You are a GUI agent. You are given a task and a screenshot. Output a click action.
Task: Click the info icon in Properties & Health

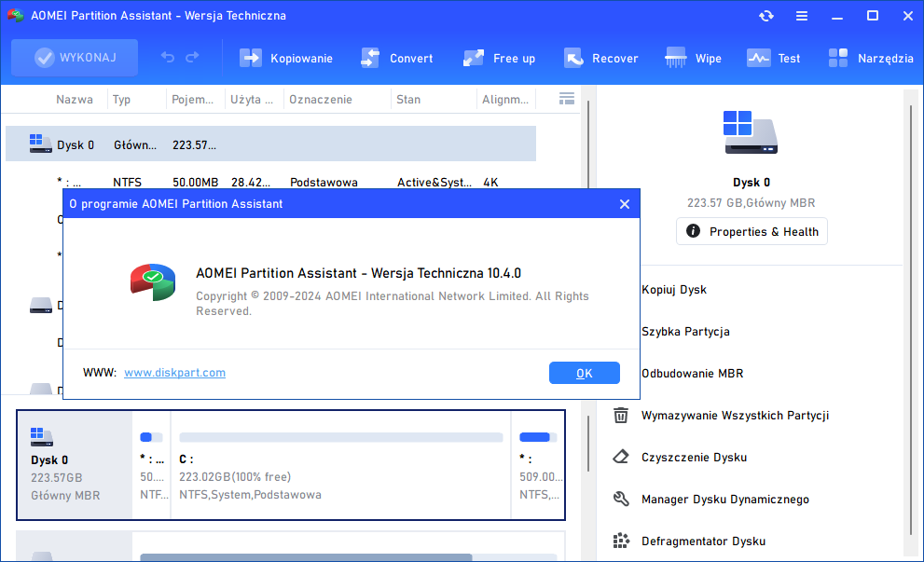(693, 231)
